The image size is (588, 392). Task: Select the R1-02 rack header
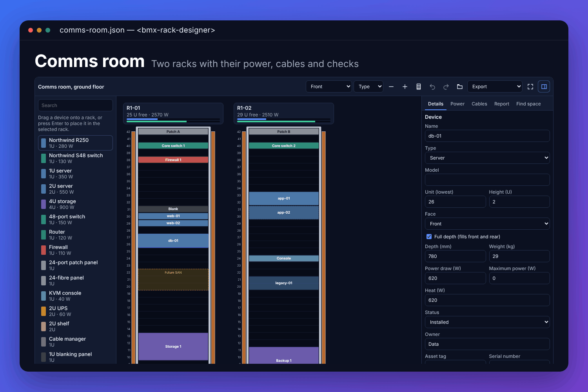284,113
